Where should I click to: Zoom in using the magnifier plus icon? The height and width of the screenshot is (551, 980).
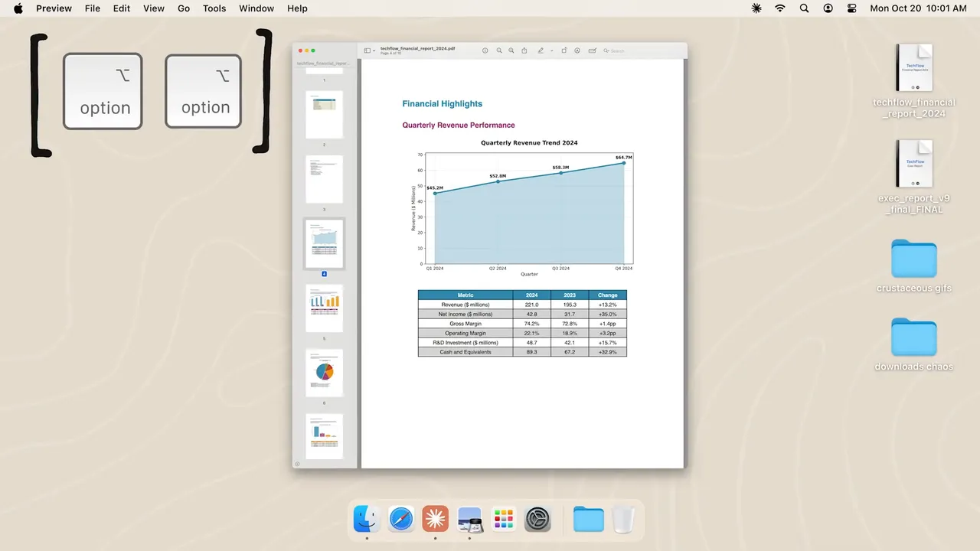pyautogui.click(x=511, y=51)
